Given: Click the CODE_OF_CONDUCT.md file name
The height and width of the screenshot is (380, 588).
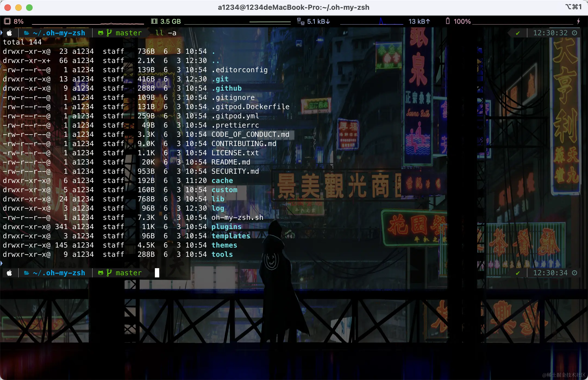Looking at the screenshot, I should (x=251, y=134).
